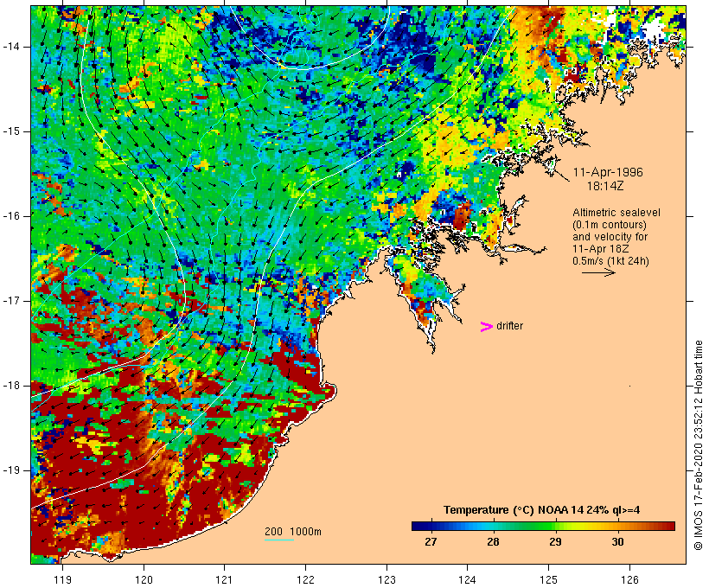Viewport: 709px width, 588px height.
Task: Click the latitude label '-19'
Action: pos(11,470)
